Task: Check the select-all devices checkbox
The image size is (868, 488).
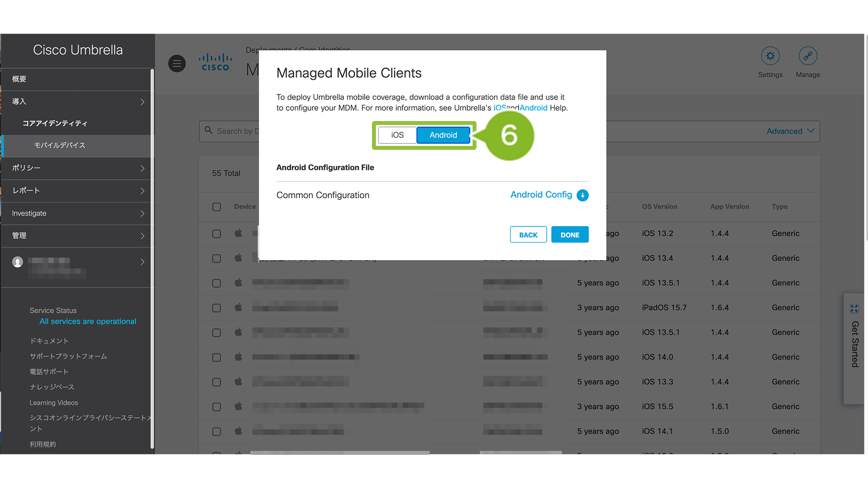Action: click(x=217, y=207)
